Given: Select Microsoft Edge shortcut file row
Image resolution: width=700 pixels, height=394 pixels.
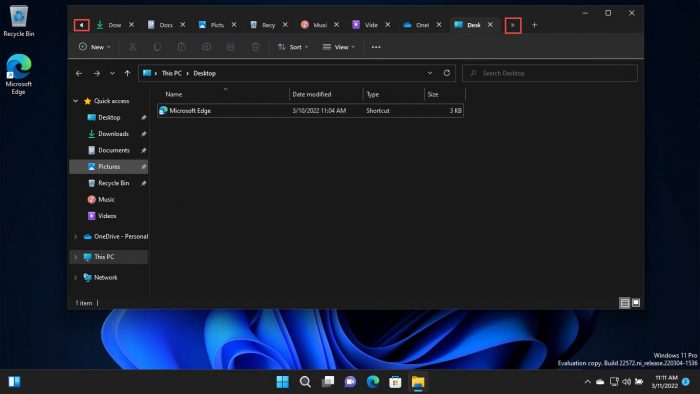Looking at the screenshot, I should [310, 111].
